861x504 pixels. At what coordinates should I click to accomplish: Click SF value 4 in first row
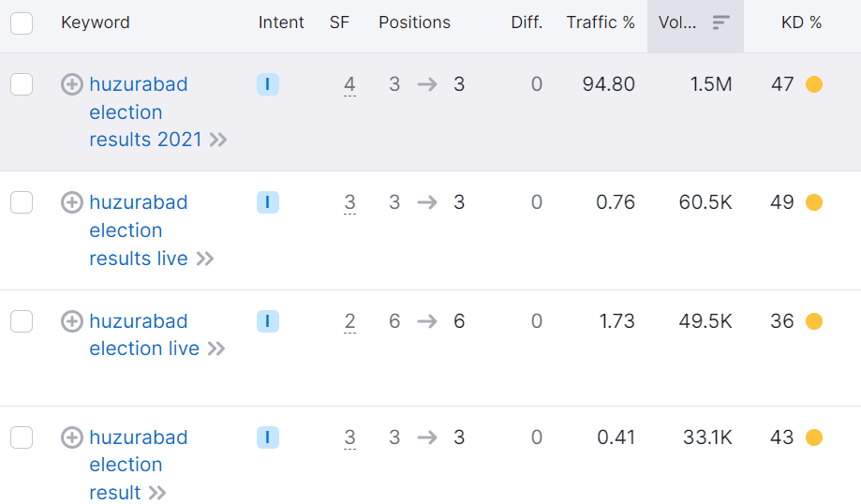(349, 84)
